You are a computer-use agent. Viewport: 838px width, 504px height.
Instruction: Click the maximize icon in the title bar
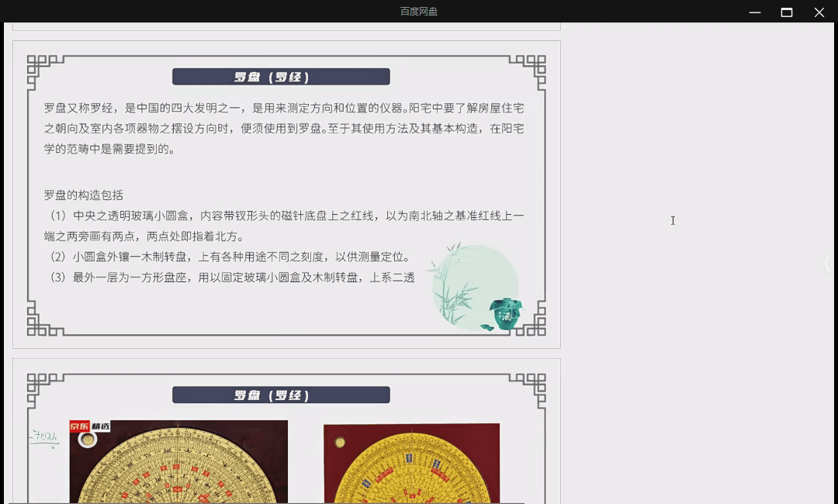tap(787, 12)
